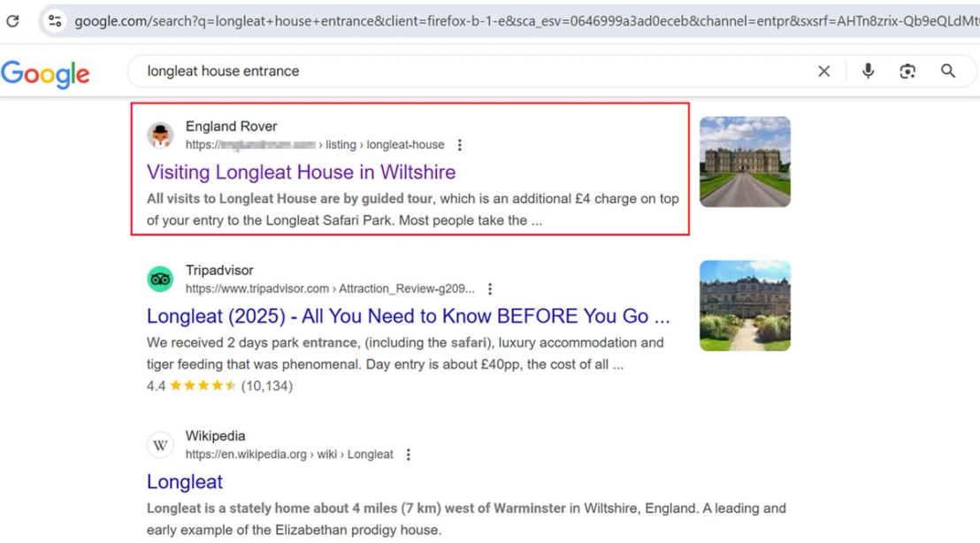Click the tripadvisor.com breadcrumb URL

click(x=330, y=288)
